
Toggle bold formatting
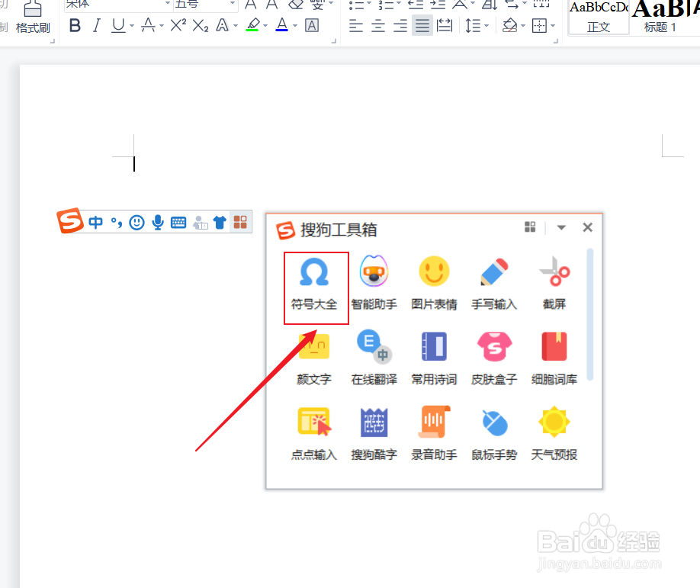pyautogui.click(x=75, y=26)
